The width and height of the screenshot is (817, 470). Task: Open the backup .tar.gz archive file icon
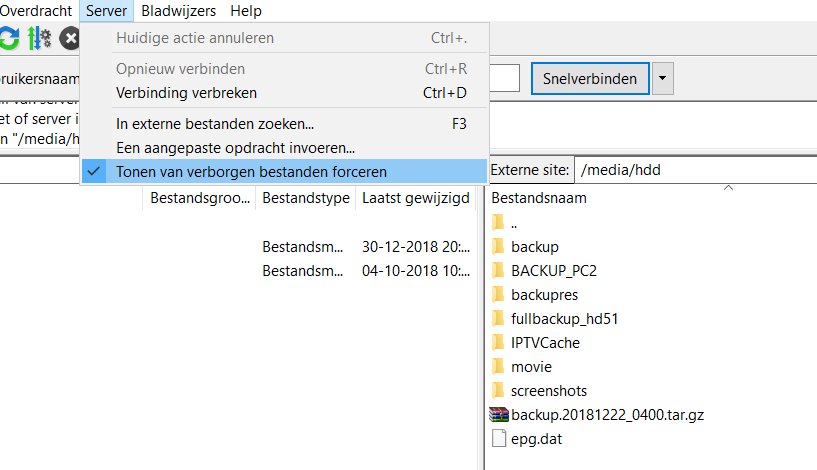click(499, 414)
